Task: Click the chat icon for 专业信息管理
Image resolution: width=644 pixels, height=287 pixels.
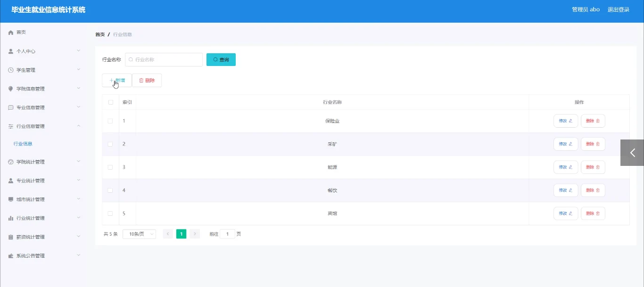Action: [11, 108]
